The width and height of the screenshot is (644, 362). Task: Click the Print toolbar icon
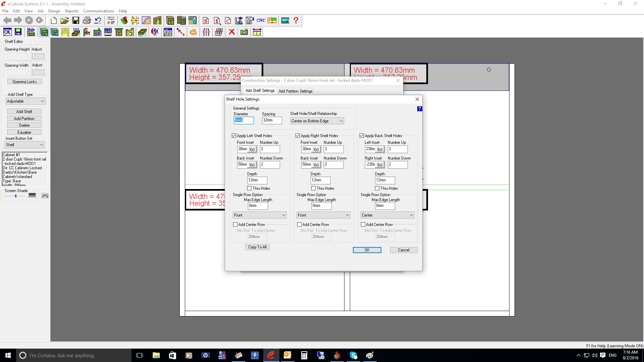tap(87, 21)
